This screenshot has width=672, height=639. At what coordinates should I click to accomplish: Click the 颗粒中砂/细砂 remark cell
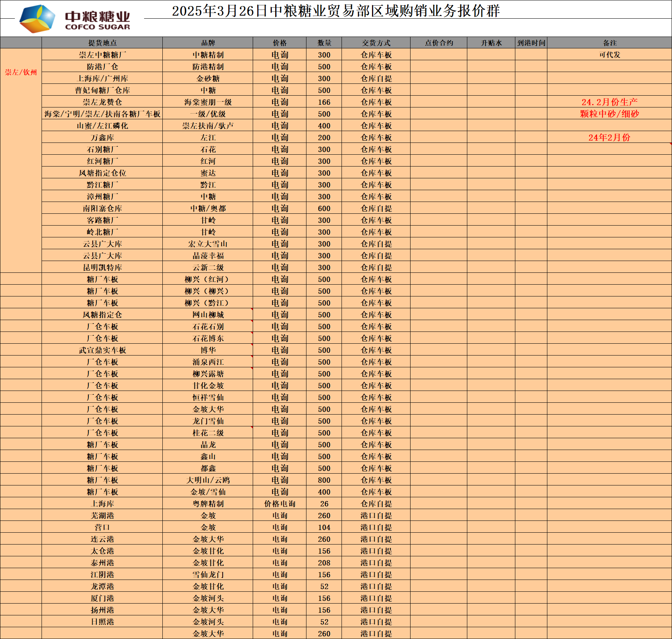pyautogui.click(x=609, y=114)
